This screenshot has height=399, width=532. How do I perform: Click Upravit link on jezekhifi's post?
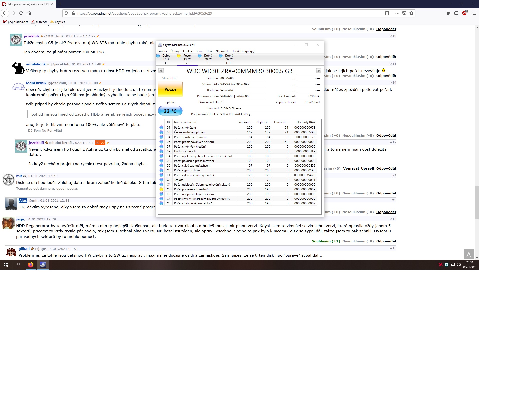pos(367,169)
